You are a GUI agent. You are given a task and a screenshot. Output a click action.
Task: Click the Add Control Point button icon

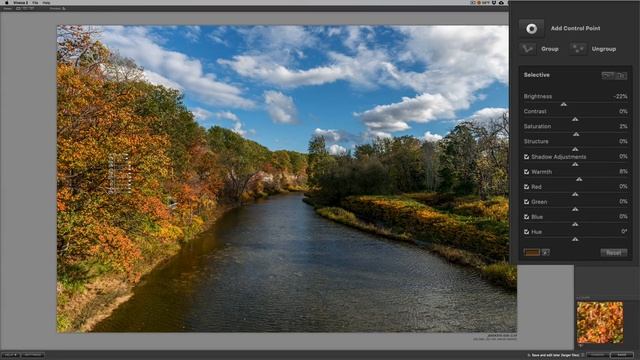pos(531,28)
